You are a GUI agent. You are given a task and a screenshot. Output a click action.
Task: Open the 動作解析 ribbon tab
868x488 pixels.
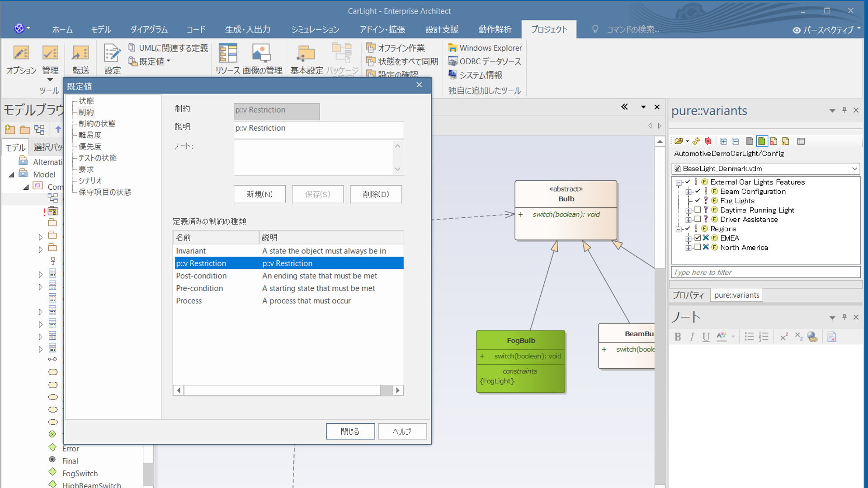(x=495, y=29)
